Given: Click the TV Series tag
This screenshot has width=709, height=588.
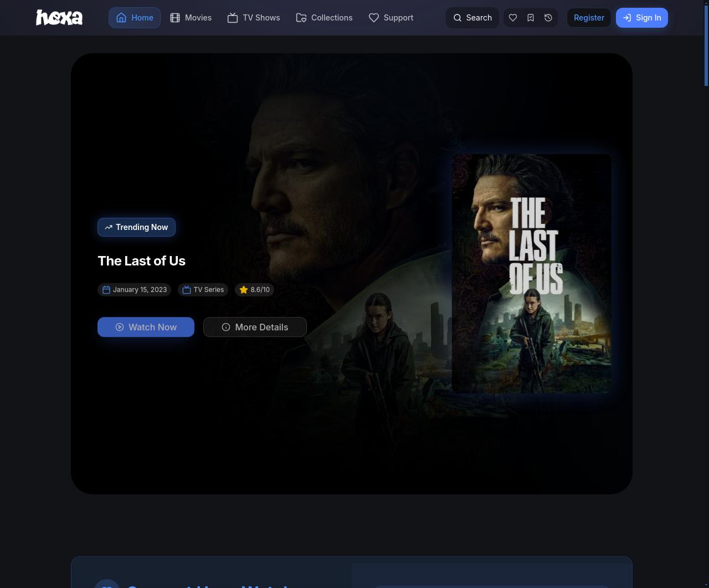Looking at the screenshot, I should (x=203, y=290).
